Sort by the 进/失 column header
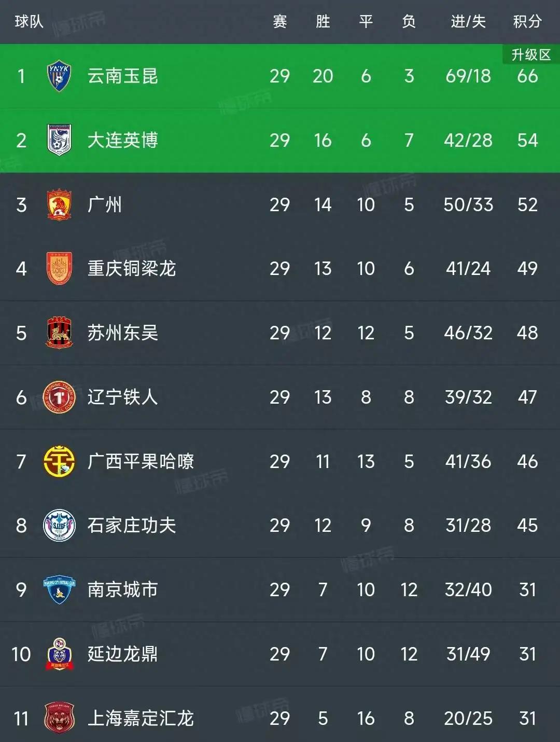 (468, 22)
